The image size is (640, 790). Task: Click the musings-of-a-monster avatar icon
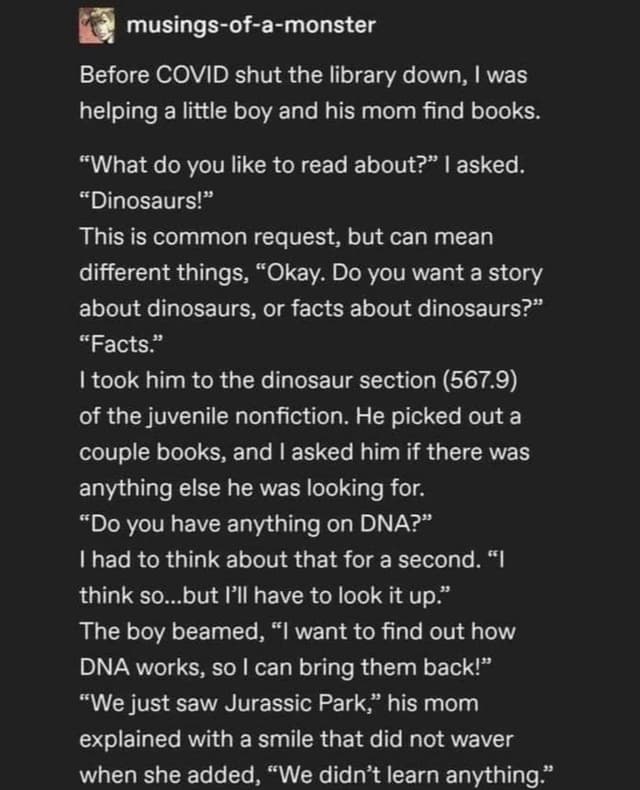[x=98, y=24]
